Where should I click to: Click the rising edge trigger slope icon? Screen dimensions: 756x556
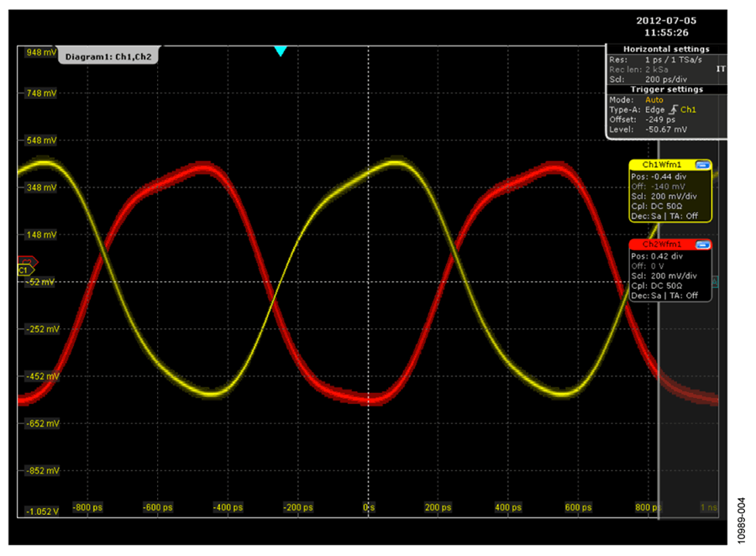click(x=673, y=109)
